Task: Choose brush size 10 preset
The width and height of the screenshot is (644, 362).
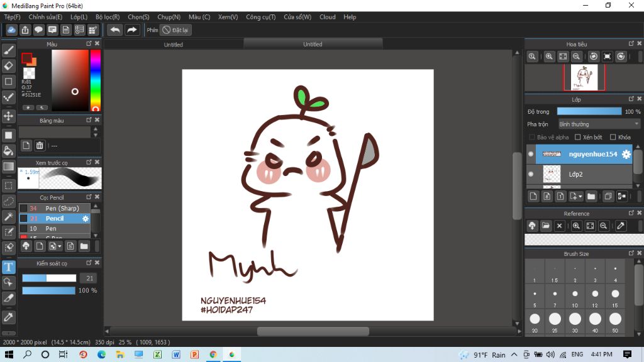Action: coord(575,296)
